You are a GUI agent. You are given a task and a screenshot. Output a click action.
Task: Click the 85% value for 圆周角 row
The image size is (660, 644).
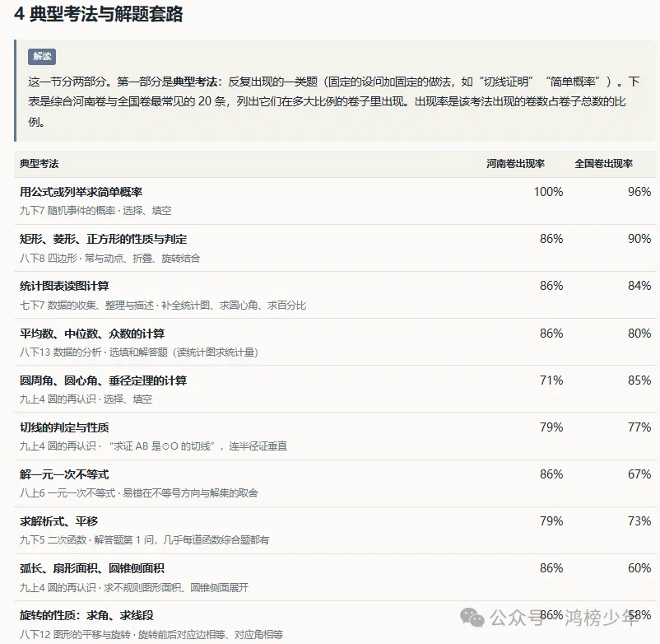point(639,380)
